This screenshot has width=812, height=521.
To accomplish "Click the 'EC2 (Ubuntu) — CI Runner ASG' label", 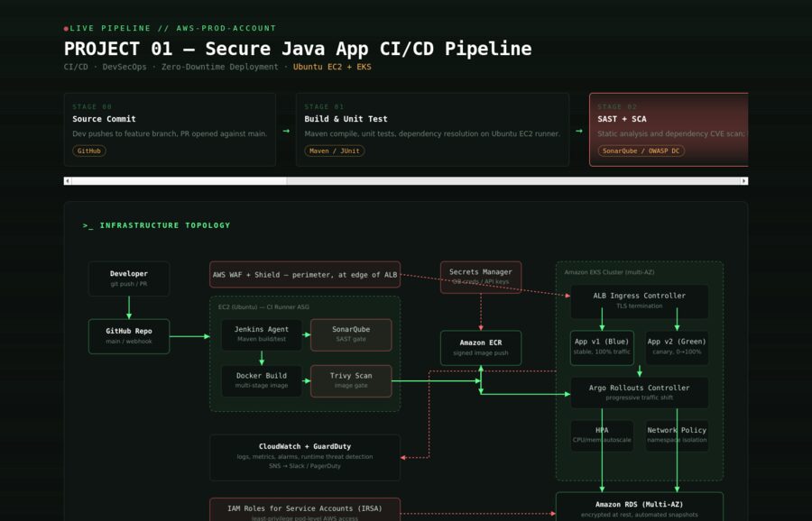I will [263, 306].
